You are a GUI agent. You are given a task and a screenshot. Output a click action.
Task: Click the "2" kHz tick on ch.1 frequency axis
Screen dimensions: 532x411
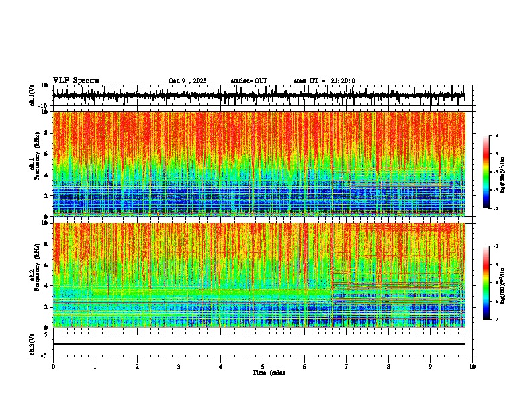point(46,195)
